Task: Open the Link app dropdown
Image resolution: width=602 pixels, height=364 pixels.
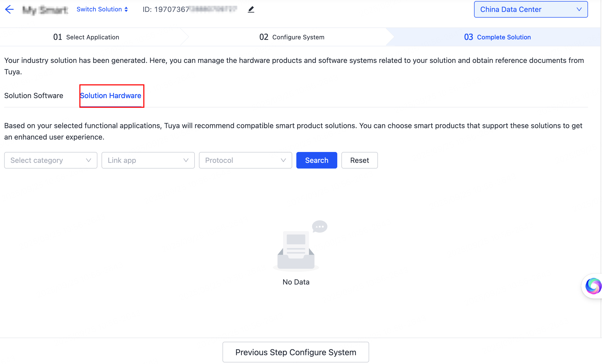Action: tap(148, 160)
